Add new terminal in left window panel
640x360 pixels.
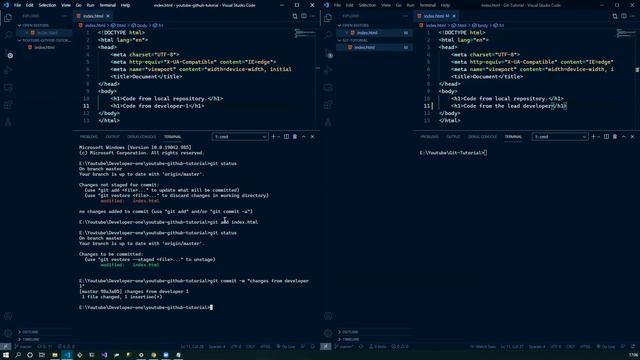click(x=273, y=137)
